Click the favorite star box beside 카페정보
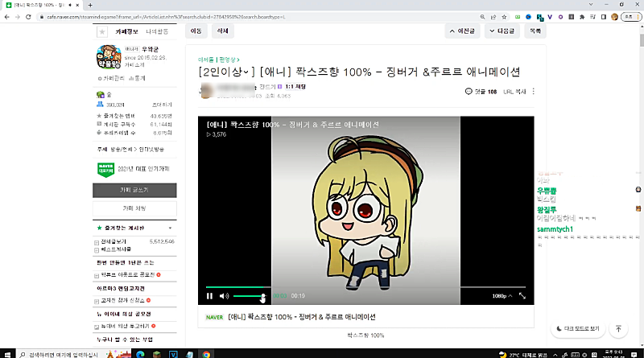The height and width of the screenshot is (358, 644). tap(102, 31)
